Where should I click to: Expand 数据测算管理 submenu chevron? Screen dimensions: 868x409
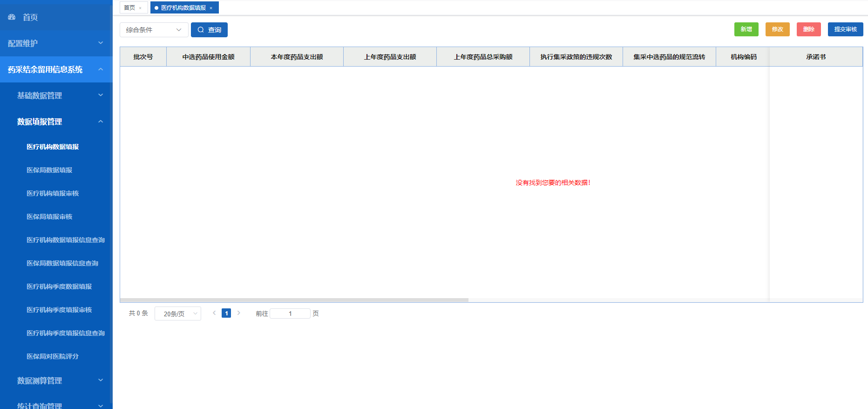point(101,380)
